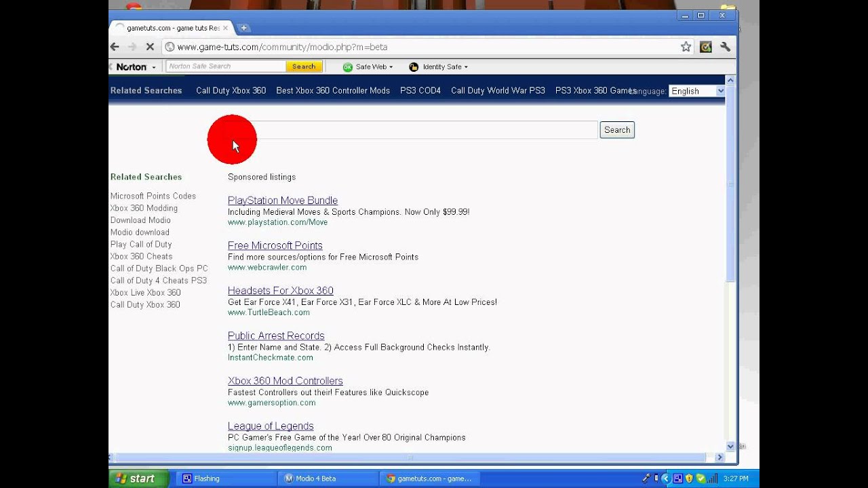This screenshot has height=488, width=868.
Task: Open Play Call of Duty sidebar link
Action: pos(141,245)
